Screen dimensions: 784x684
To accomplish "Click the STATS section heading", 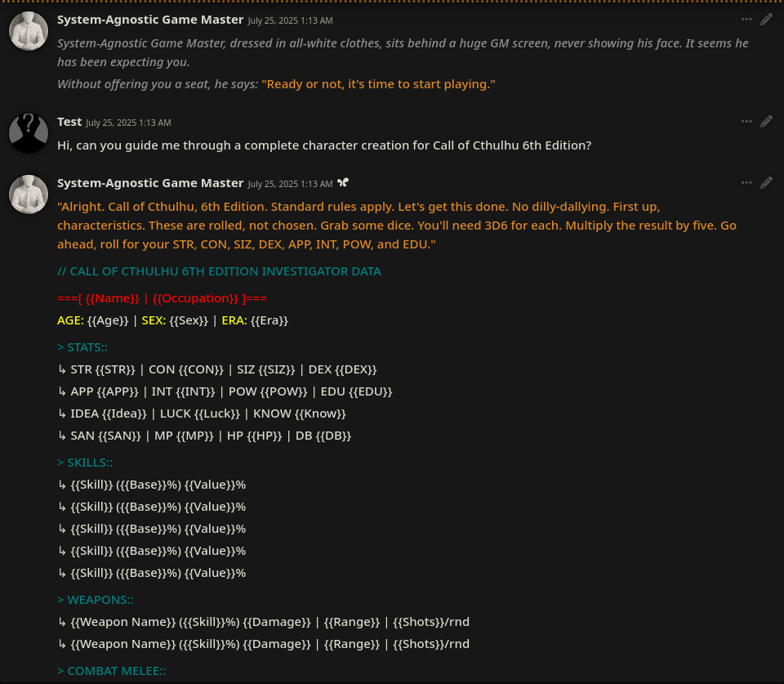I will 82,347.
